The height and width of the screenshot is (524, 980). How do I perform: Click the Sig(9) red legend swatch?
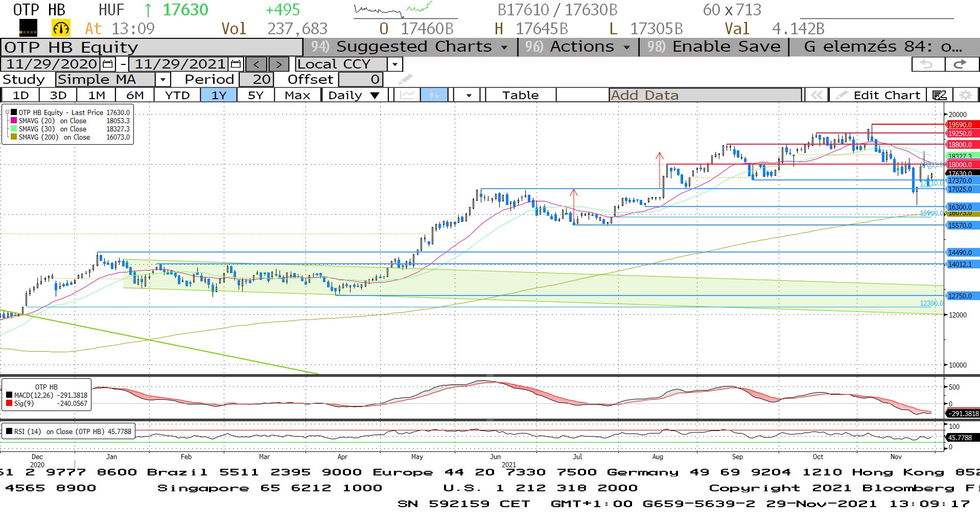click(x=9, y=403)
